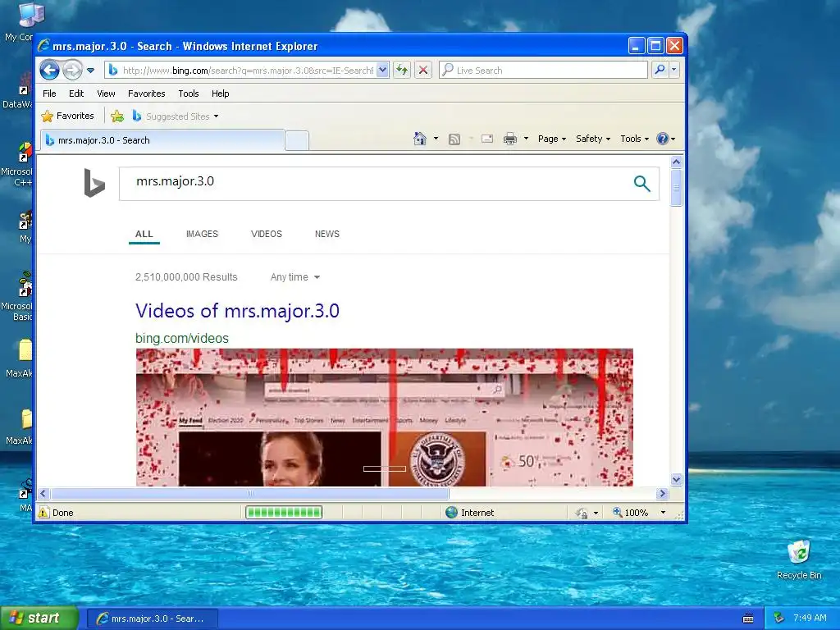Click vertical scrollbar down arrow
Image resolution: width=840 pixels, height=630 pixels.
coord(676,479)
